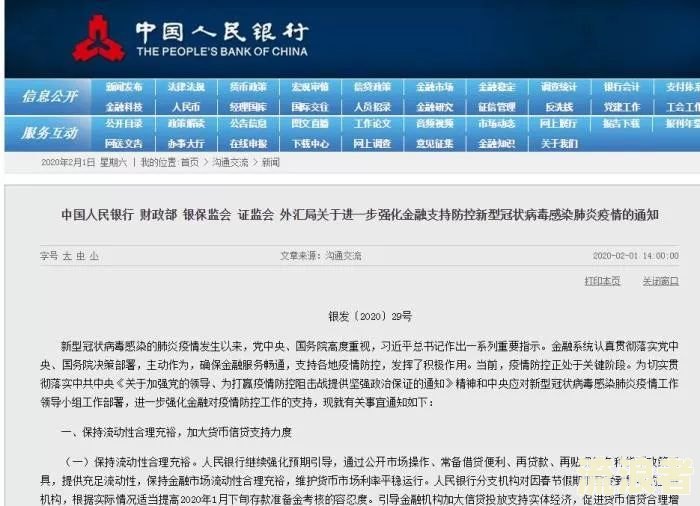The image size is (700, 506).
Task: Click the 关于我们 menu link
Action: point(559,144)
